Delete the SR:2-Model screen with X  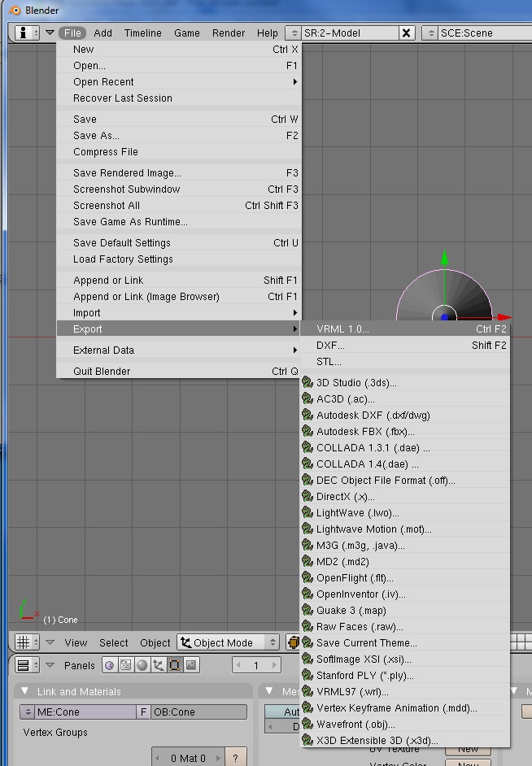pos(407,33)
